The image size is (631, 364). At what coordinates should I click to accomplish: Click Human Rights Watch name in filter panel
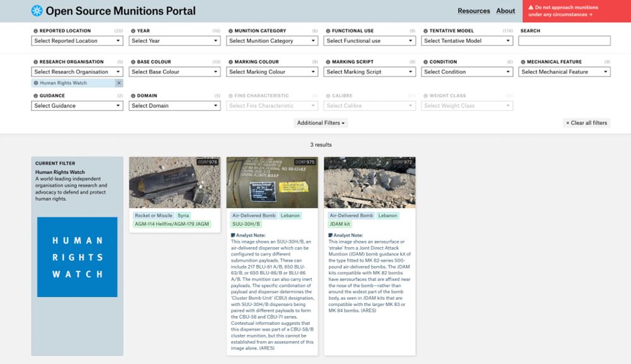point(60,172)
